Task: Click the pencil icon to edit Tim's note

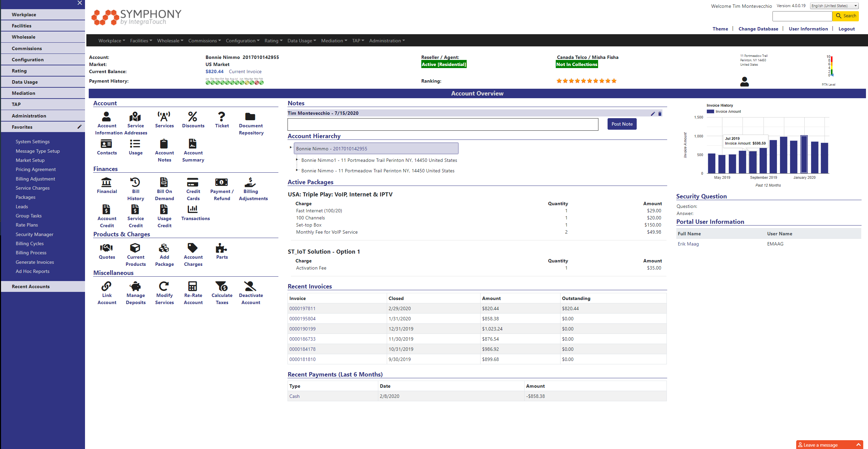Action: 653,114
